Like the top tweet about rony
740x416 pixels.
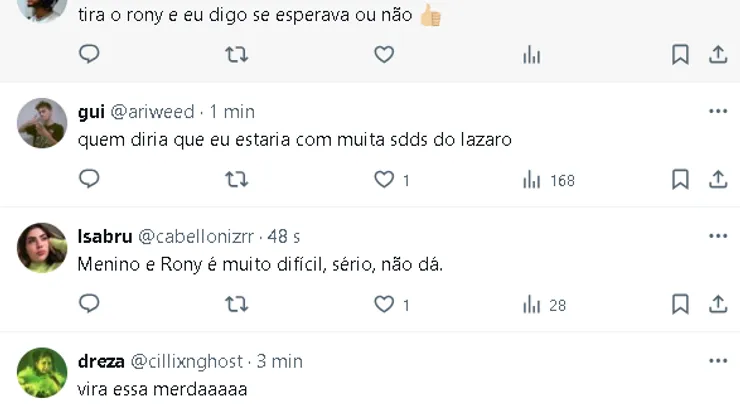tap(384, 55)
